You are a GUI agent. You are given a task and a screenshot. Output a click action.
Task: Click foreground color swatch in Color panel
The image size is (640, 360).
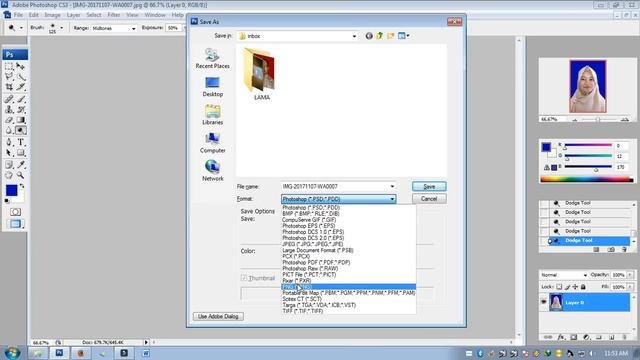point(546,147)
